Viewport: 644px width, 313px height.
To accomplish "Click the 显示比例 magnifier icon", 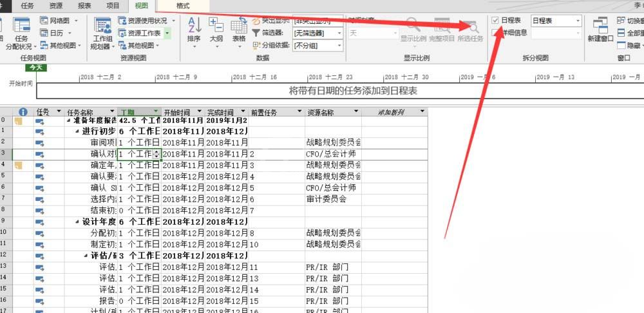I will [412, 24].
